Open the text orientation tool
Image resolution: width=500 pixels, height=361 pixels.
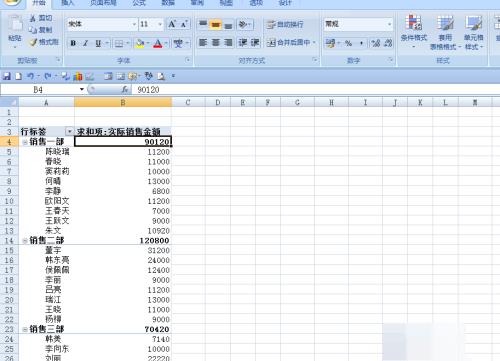[x=245, y=24]
